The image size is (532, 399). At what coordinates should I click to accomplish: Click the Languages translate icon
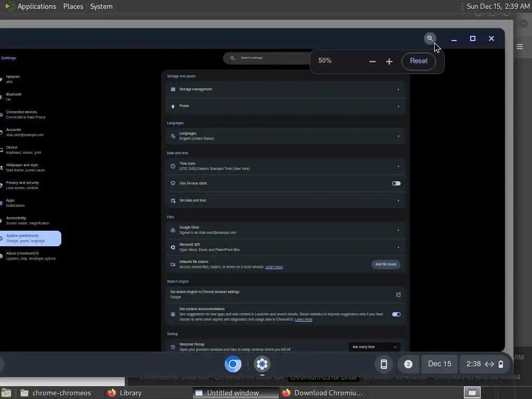pos(173,136)
